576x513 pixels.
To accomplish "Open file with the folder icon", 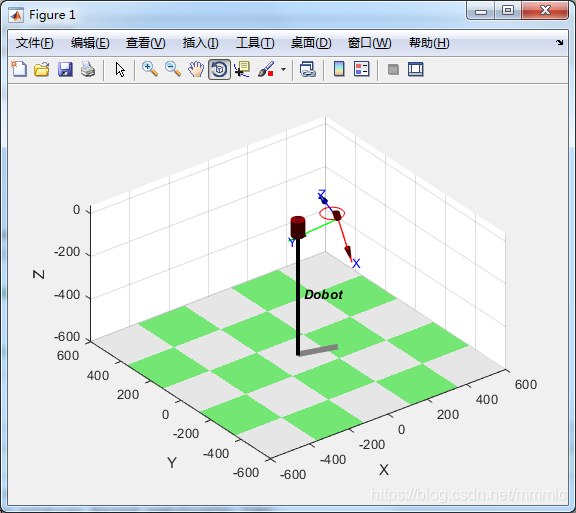I will coord(42,69).
